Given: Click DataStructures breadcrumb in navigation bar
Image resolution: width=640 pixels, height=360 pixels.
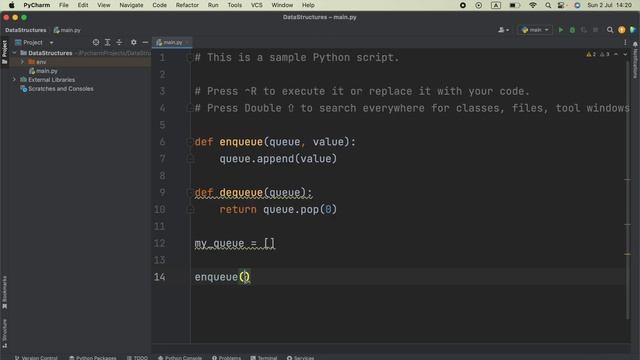Looking at the screenshot, I should (x=26, y=30).
